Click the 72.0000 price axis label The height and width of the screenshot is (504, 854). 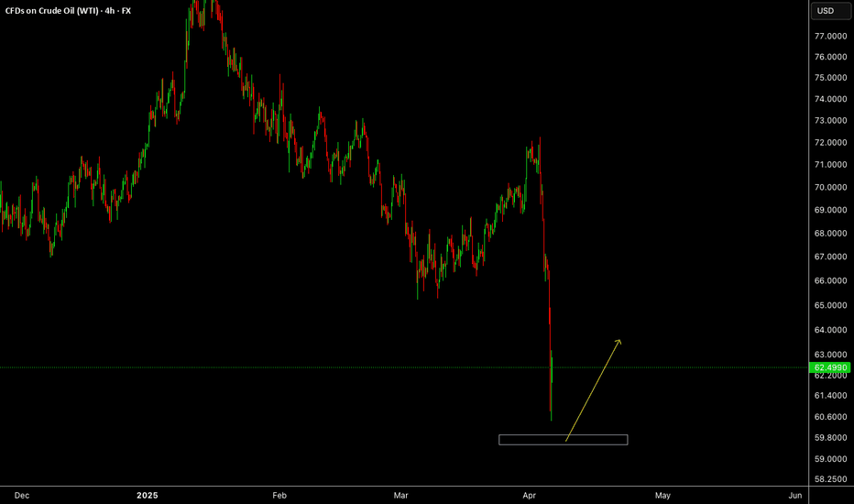(830, 142)
